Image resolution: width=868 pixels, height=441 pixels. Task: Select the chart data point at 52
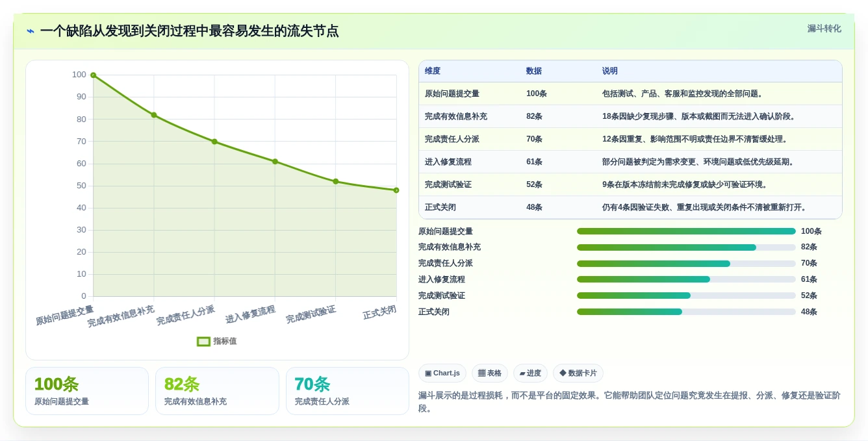[336, 181]
